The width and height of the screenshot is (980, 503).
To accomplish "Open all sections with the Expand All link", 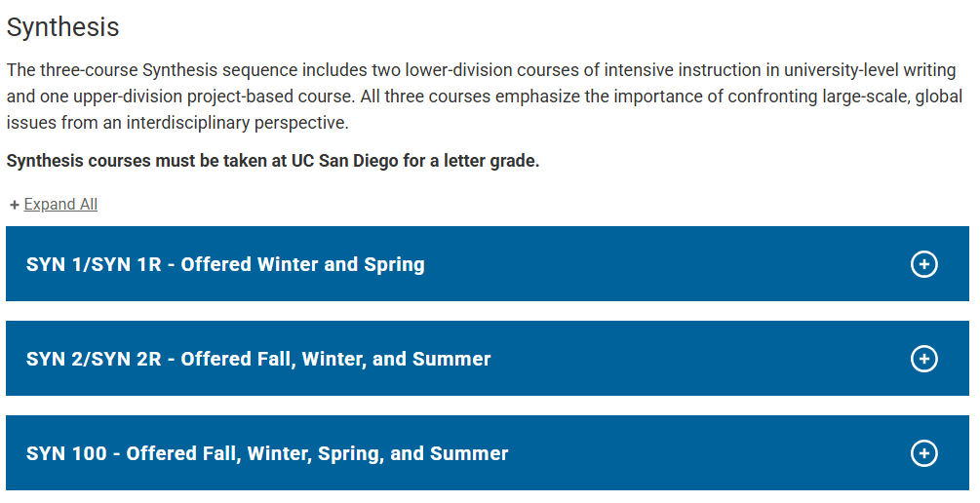I will [x=60, y=205].
